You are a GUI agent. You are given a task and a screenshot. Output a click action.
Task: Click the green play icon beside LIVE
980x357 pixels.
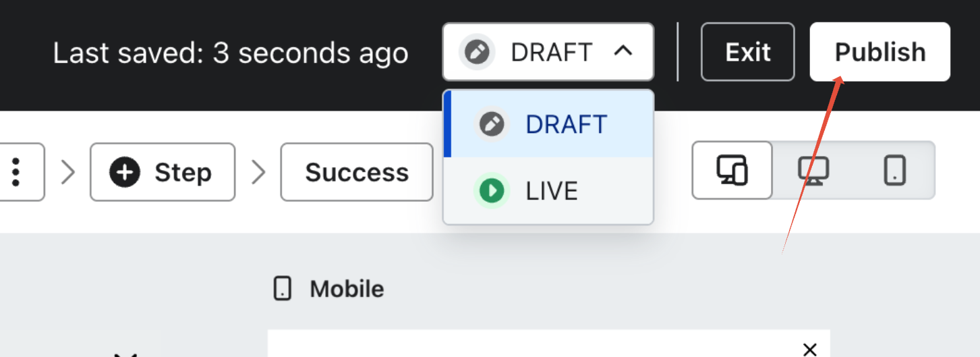click(x=492, y=191)
